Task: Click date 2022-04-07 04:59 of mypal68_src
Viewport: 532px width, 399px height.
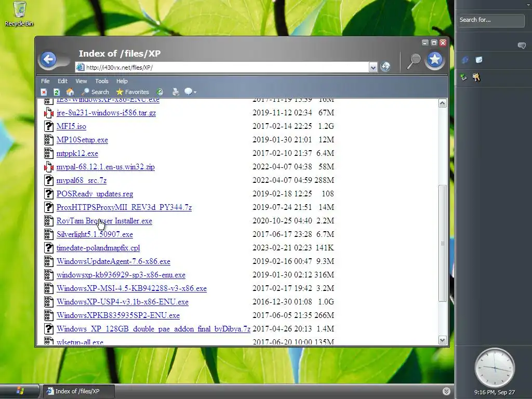Action: point(282,180)
